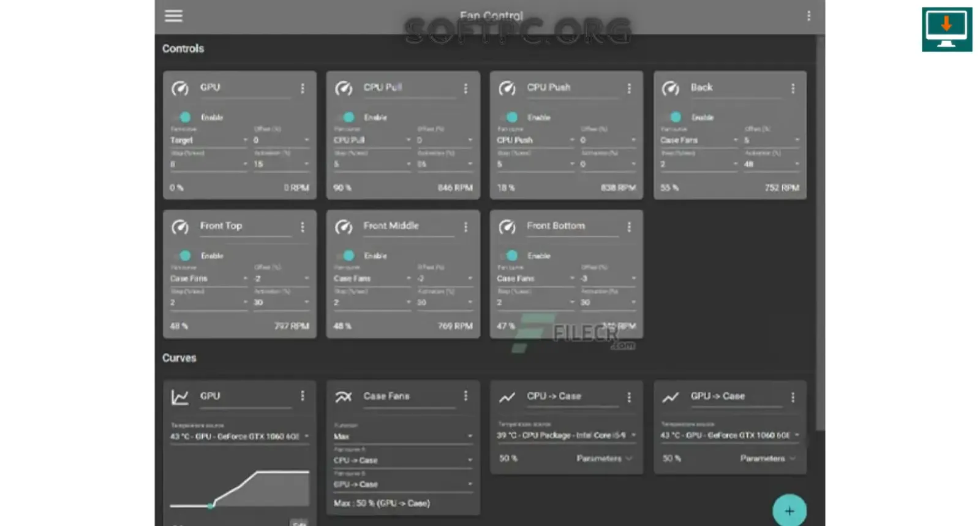Expand Parameters on the GPU -> Case curve
The width and height of the screenshot is (980, 526).
pos(768,459)
